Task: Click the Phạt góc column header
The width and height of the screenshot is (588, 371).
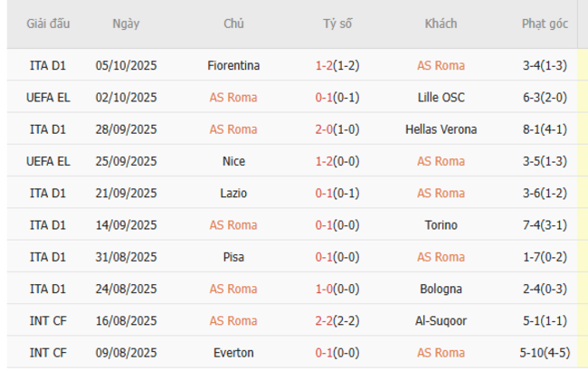Action: (x=545, y=24)
